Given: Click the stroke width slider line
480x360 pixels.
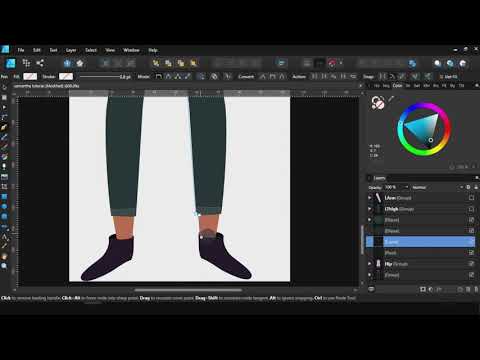Looking at the screenshot, I should (x=99, y=77).
